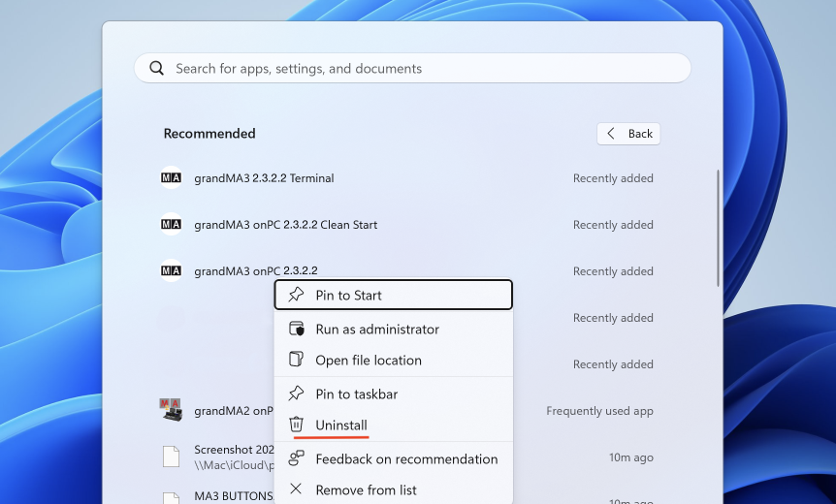Open grandMA3 2.3.2.2 Terminal MA icon

[x=171, y=178]
